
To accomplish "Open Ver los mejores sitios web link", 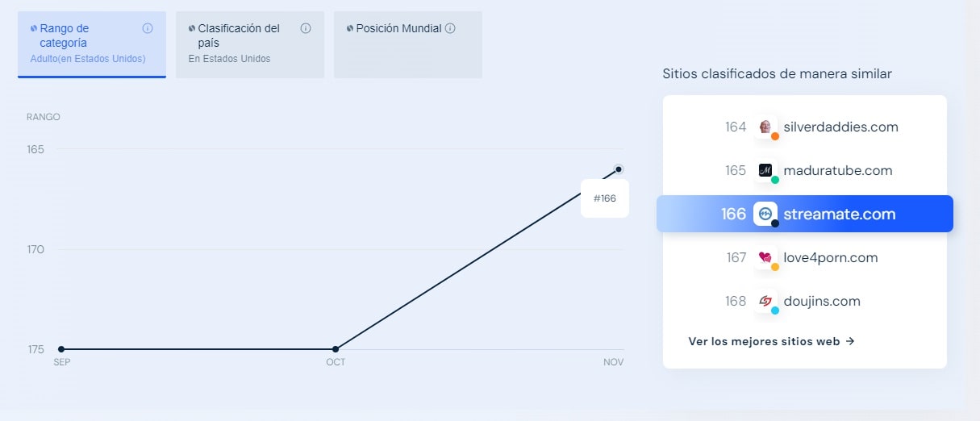I will click(772, 341).
